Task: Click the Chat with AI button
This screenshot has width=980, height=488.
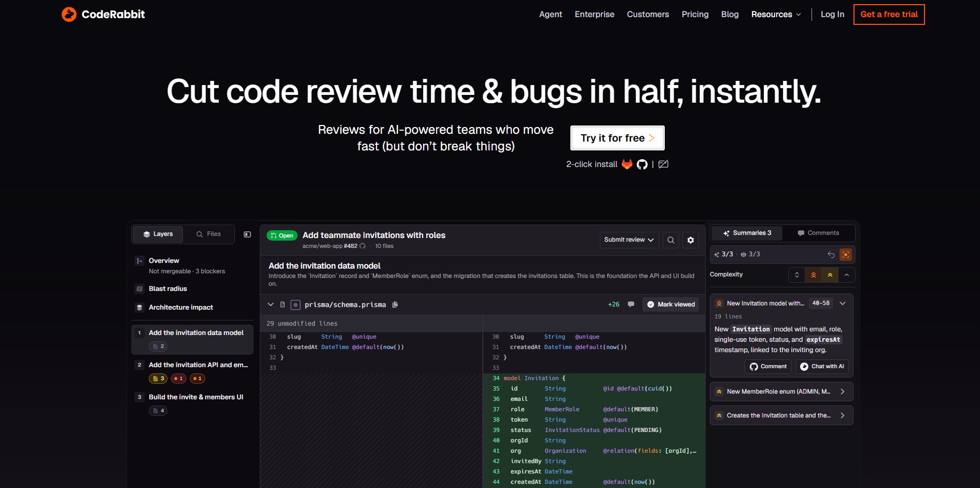Action: [x=822, y=367]
